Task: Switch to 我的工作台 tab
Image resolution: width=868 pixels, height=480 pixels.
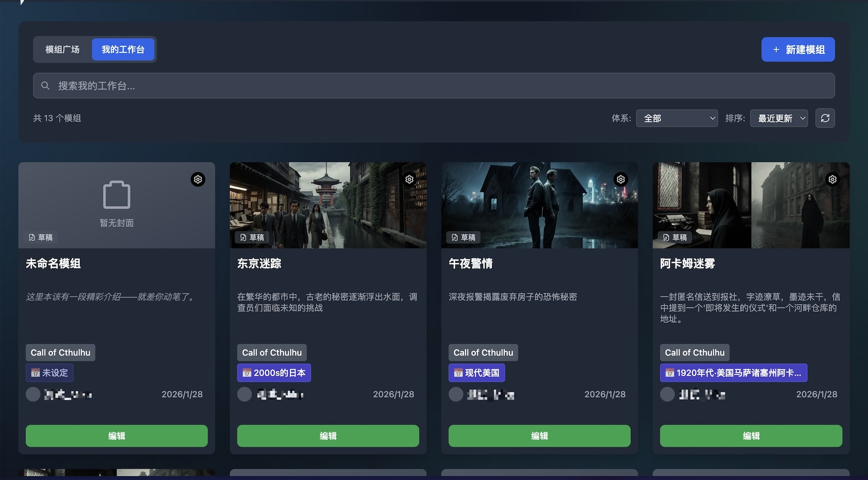Action: pos(123,49)
